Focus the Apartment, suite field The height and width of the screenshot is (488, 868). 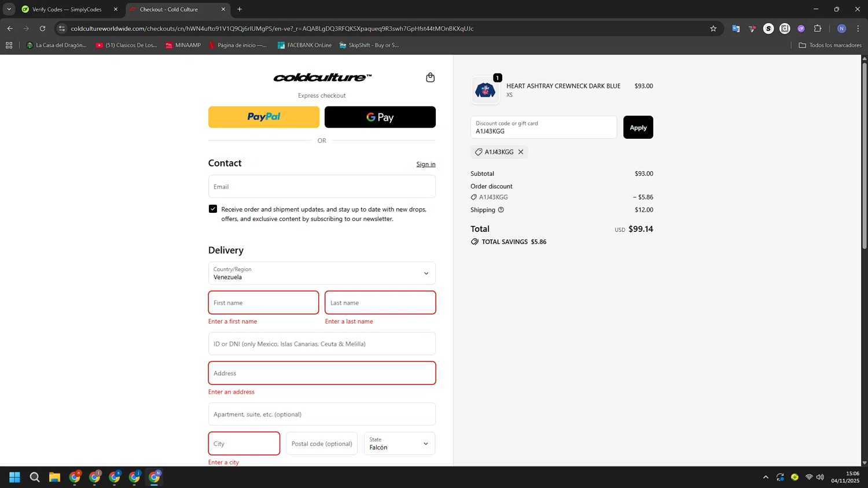click(x=322, y=414)
